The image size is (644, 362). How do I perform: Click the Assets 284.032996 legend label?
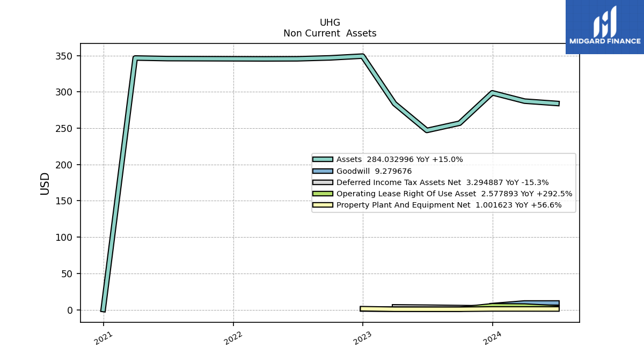400,159
